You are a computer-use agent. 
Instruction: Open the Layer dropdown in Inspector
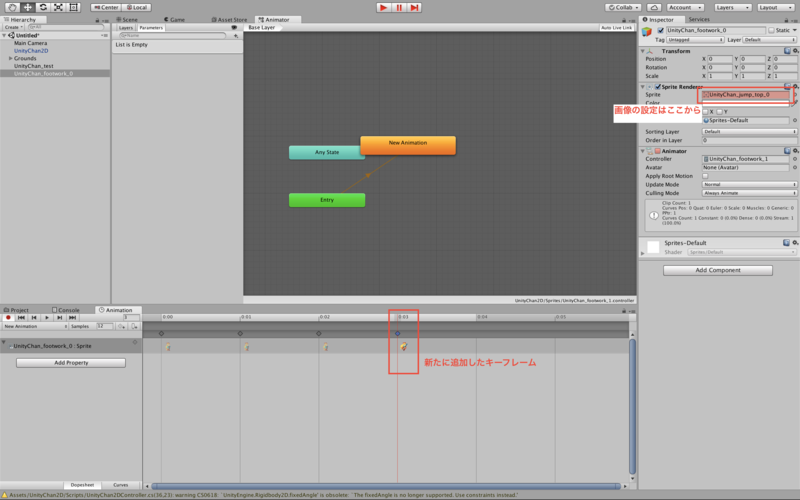[769, 40]
